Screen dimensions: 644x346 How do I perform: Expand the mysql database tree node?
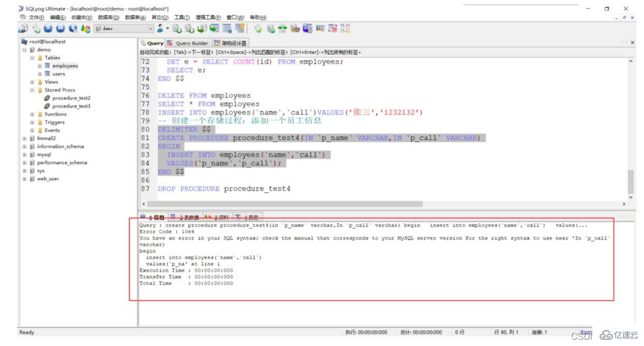(x=24, y=154)
